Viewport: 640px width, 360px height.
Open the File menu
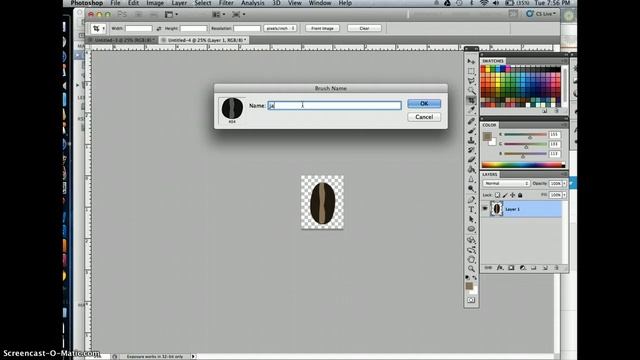click(x=115, y=3)
